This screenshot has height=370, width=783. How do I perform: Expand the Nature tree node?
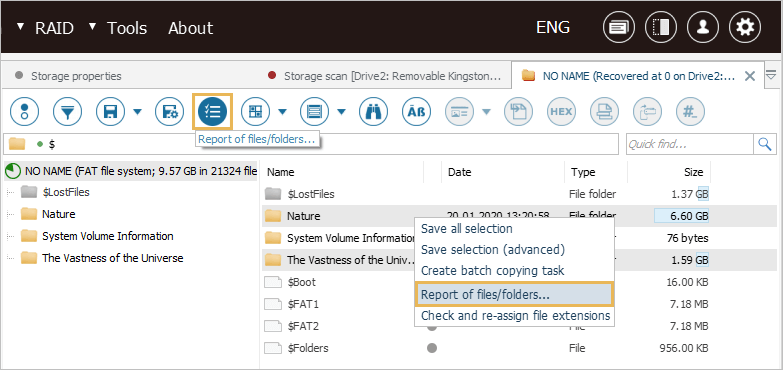[x=10, y=214]
